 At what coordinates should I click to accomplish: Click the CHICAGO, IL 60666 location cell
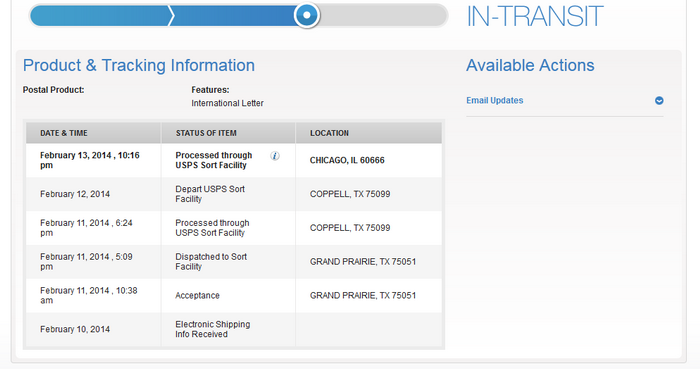pos(347,160)
